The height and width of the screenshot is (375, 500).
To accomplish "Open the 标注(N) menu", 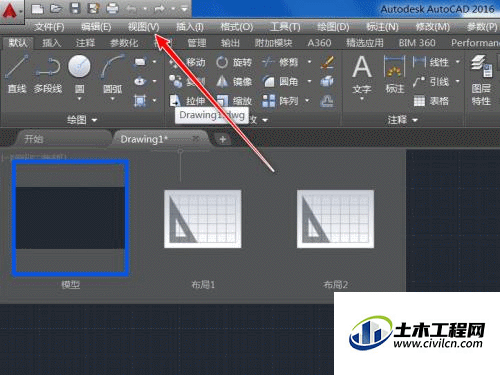I will (x=382, y=27).
